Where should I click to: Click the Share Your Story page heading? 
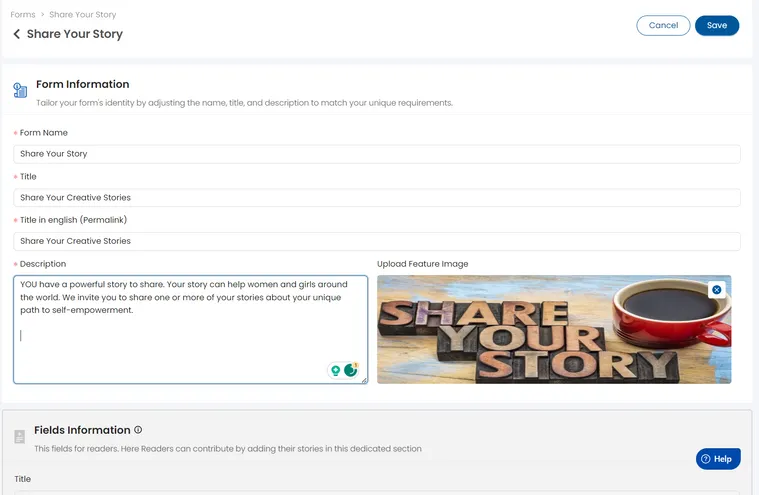75,34
